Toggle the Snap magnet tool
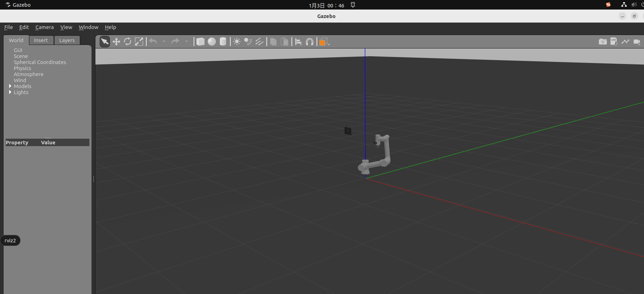 309,42
